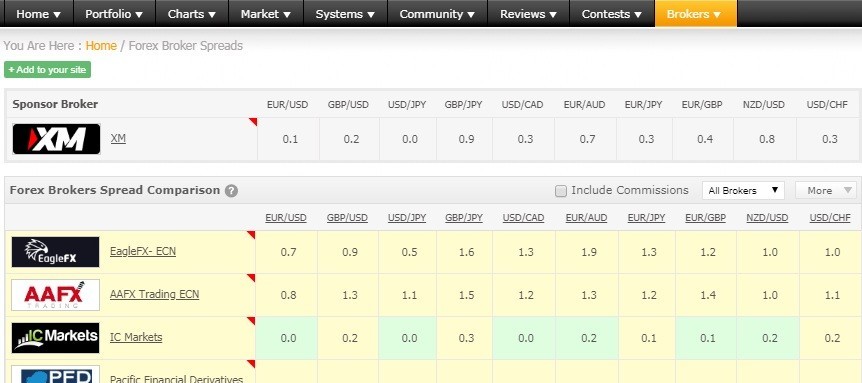Sort by the EUR/USD column header
The image size is (862, 383).
tap(286, 218)
